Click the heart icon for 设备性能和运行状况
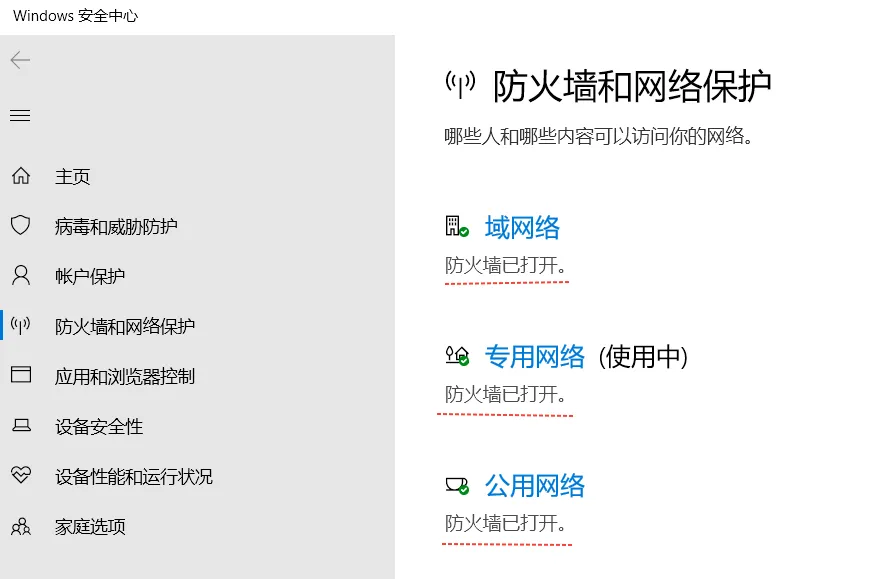This screenshot has width=888, height=579. (21, 475)
